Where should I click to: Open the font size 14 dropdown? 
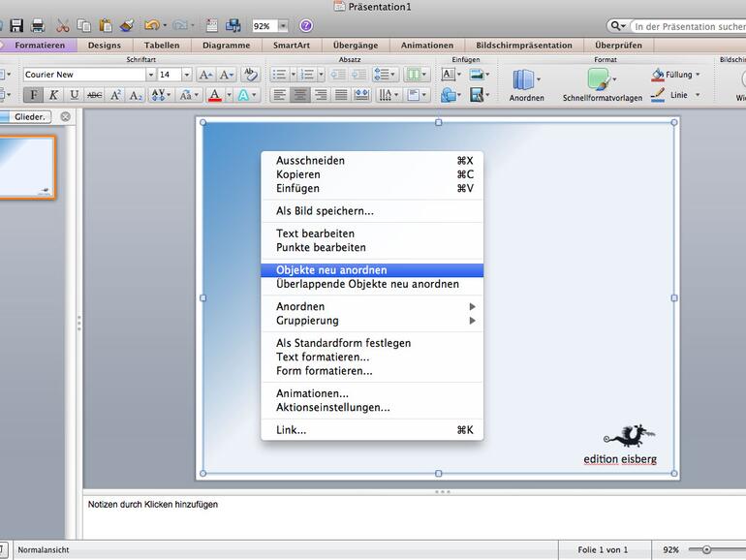click(186, 75)
